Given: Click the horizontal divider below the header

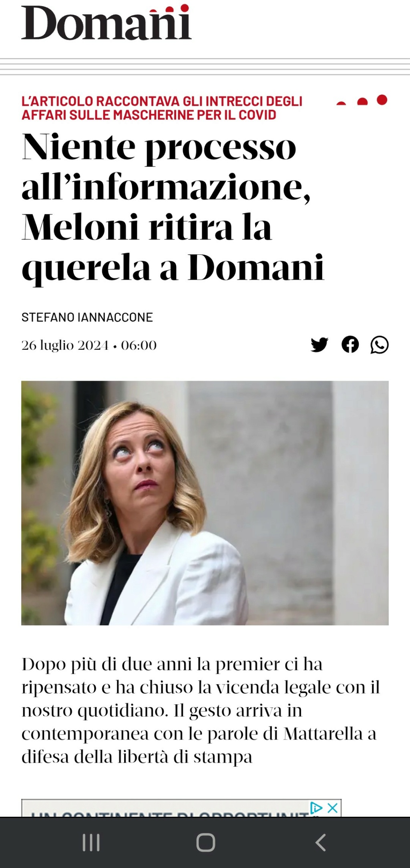Looking at the screenshot, I should 205,66.
